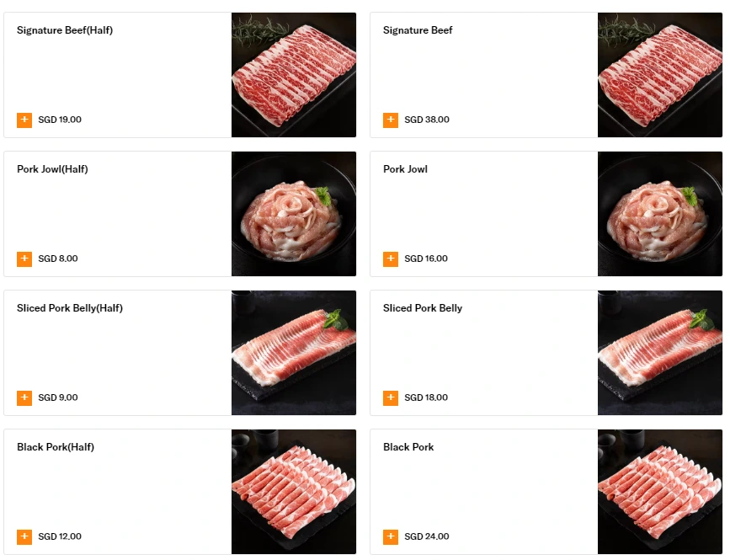This screenshot has width=730, height=560.
Task: Open Sliced Pork Belly(Half) photo
Action: (x=294, y=353)
